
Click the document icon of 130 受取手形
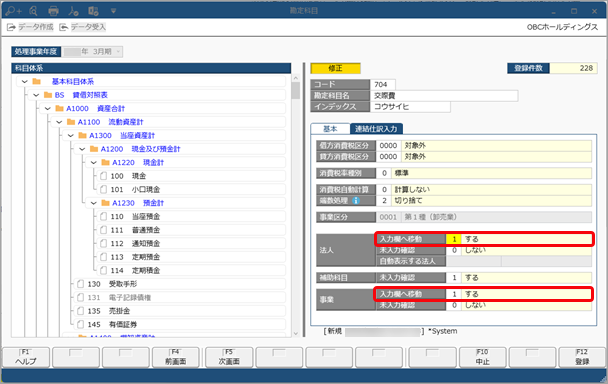point(80,284)
